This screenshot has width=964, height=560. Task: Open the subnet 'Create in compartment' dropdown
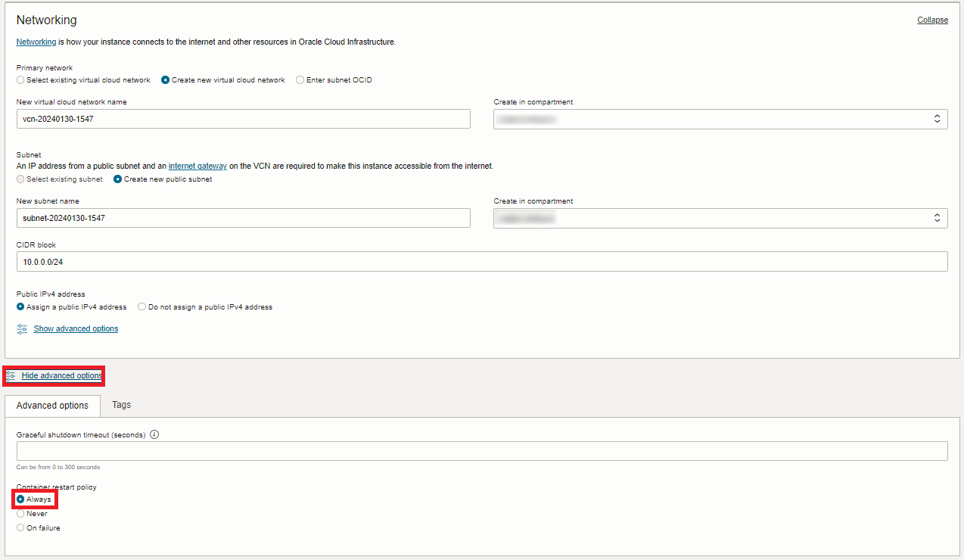tap(720, 218)
